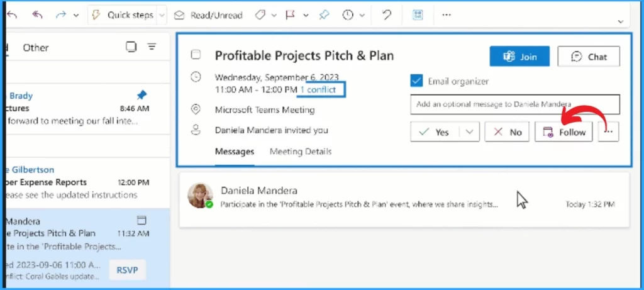Click Read/Unread in the toolbar
644x290 pixels.
coord(208,16)
